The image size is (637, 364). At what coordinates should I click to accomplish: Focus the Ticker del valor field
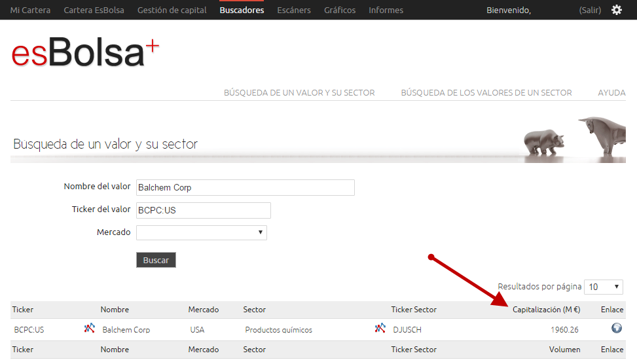click(203, 210)
